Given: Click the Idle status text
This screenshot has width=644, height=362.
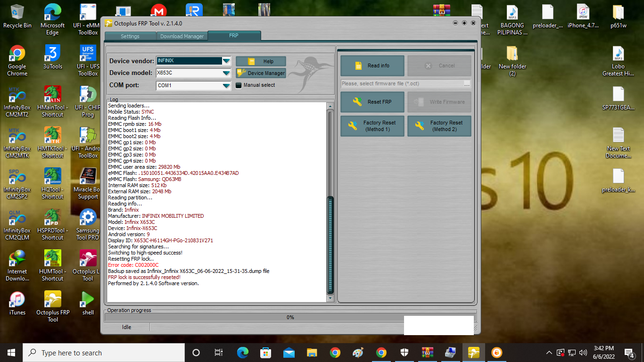Looking at the screenshot, I should (126, 327).
